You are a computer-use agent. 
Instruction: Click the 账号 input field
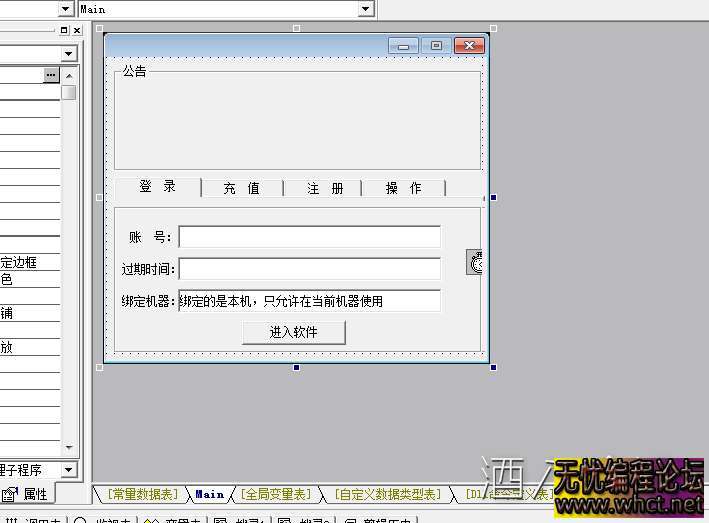click(309, 237)
